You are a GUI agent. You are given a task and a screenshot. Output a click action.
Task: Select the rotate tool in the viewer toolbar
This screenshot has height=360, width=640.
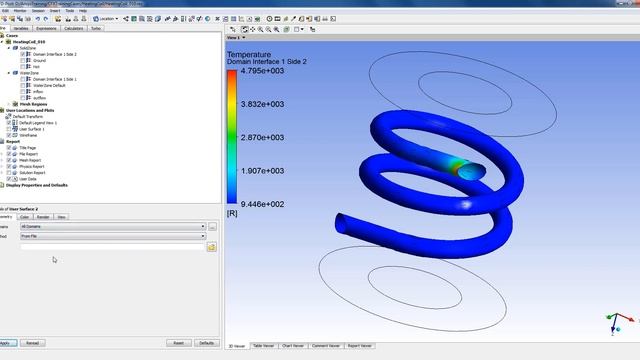[x=244, y=29]
